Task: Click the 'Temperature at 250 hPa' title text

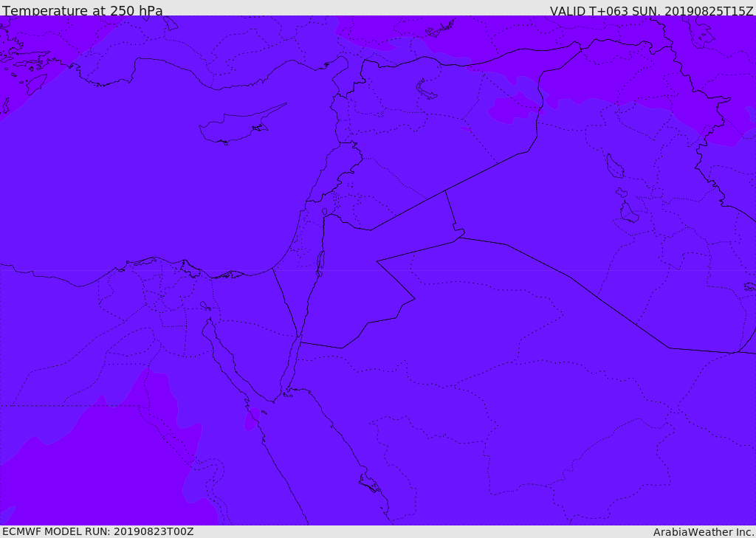Action: pyautogui.click(x=83, y=10)
